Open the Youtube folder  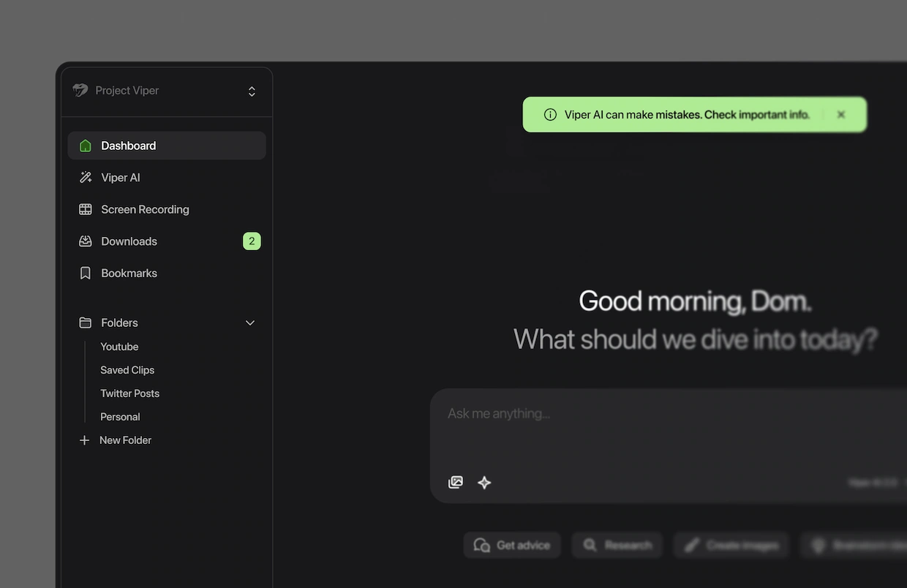click(x=119, y=347)
